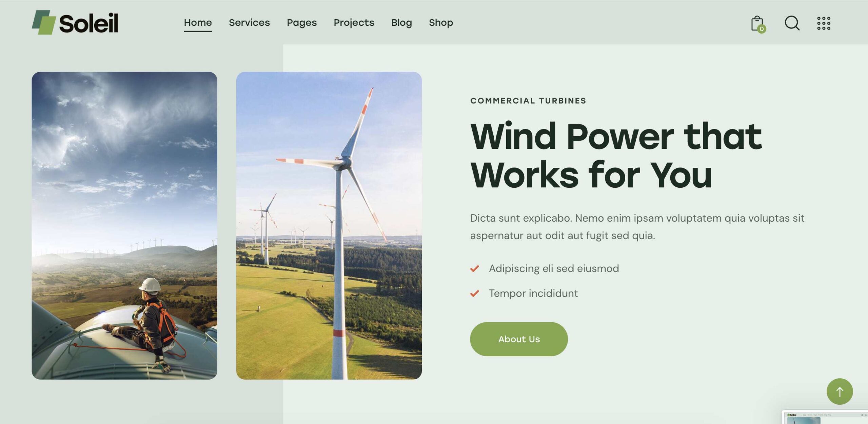The height and width of the screenshot is (424, 868).
Task: Open the shopping cart bag icon
Action: [x=757, y=23]
